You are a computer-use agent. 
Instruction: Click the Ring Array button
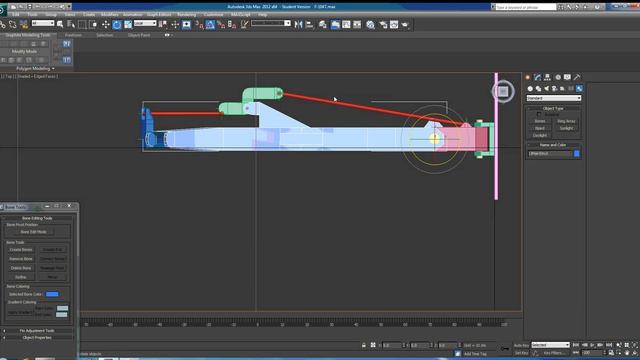pos(566,121)
